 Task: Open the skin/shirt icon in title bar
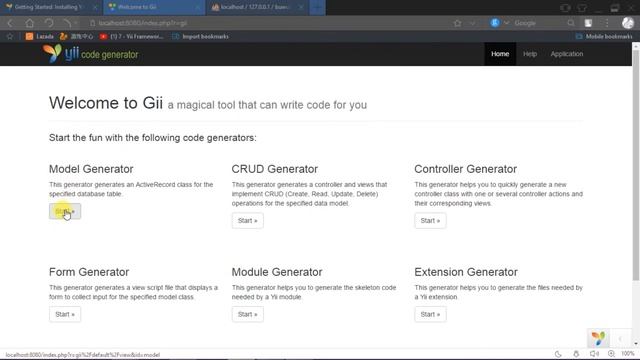click(582, 8)
